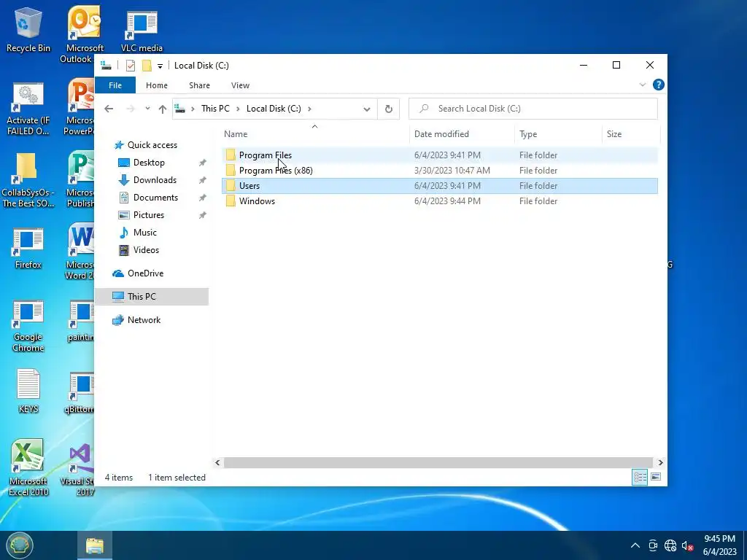Open Downloads in the navigation pane
The image size is (747, 560).
click(x=155, y=180)
